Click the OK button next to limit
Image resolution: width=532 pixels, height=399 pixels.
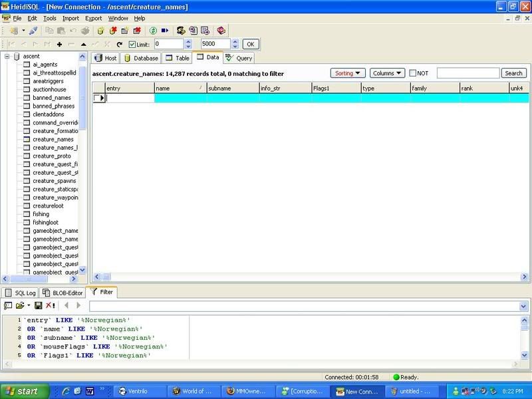(x=251, y=44)
